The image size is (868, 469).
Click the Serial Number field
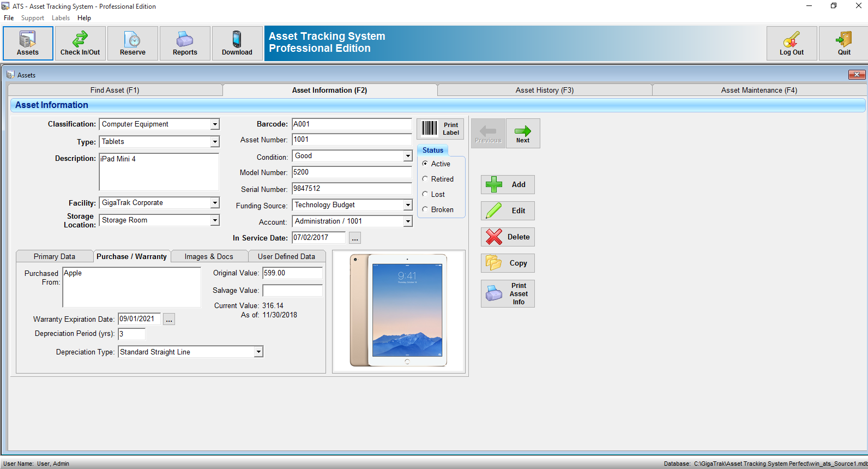coord(352,189)
